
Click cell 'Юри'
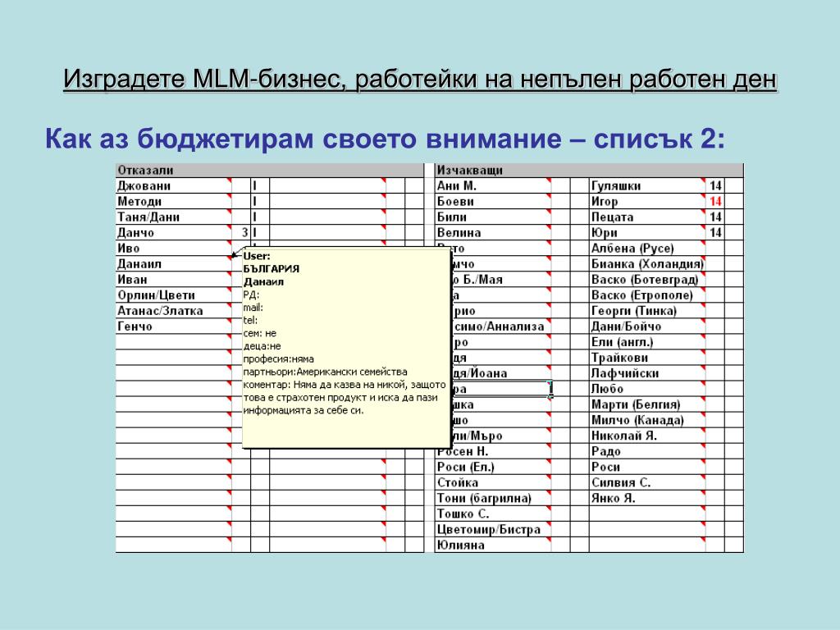tap(647, 232)
